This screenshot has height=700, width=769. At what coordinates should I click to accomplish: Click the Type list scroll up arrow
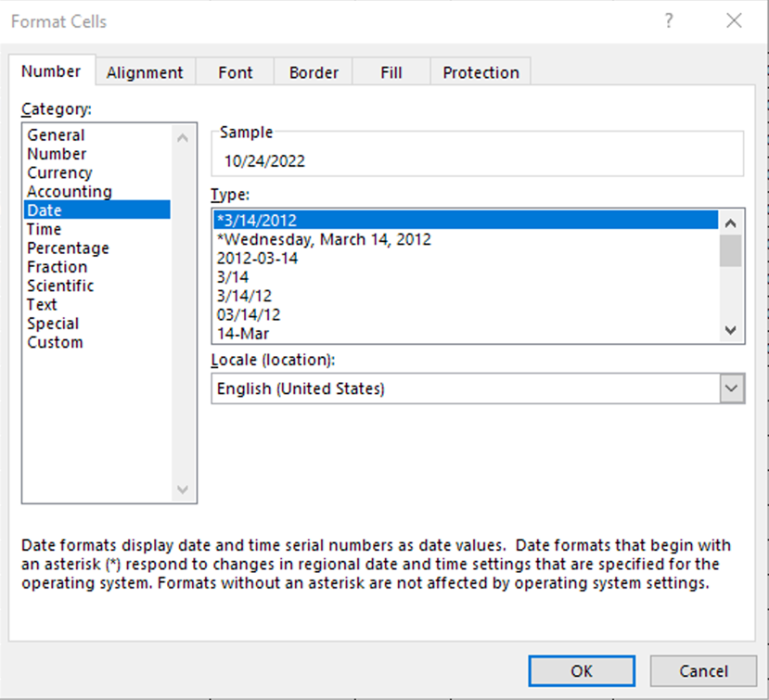coord(730,223)
